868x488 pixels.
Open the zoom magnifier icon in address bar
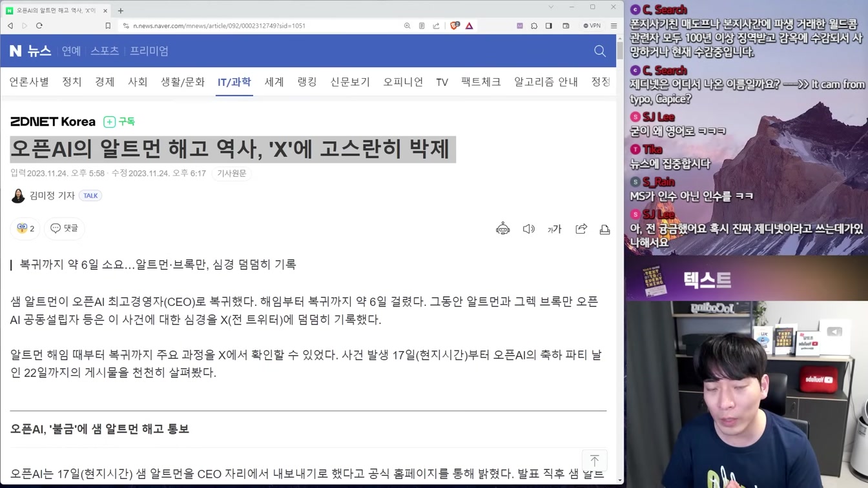click(407, 26)
